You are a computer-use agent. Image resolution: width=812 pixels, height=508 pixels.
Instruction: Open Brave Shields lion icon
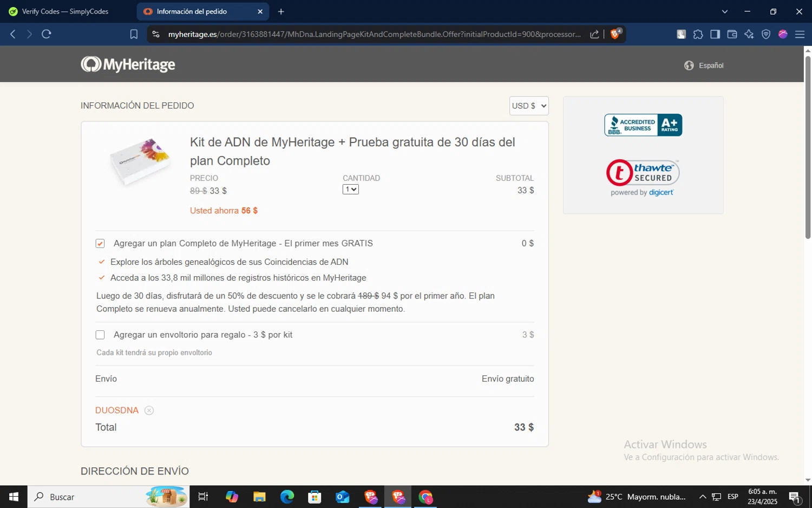(x=615, y=34)
